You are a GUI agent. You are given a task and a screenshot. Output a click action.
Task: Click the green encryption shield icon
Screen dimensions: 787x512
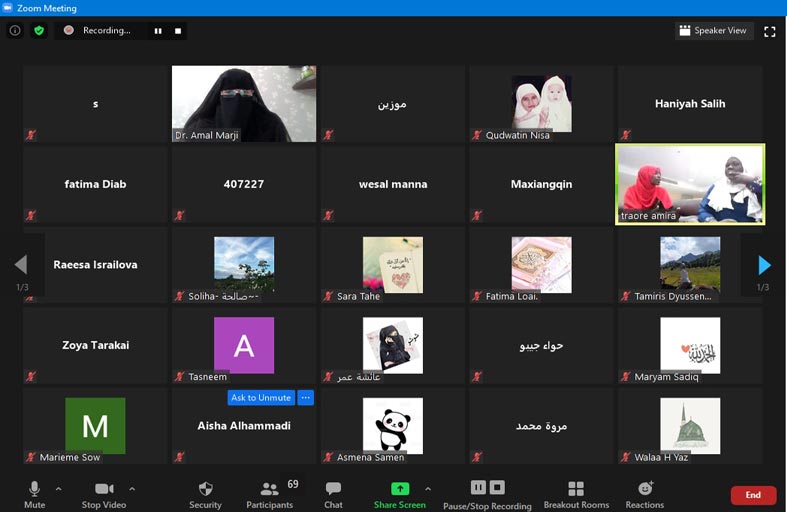tap(39, 31)
